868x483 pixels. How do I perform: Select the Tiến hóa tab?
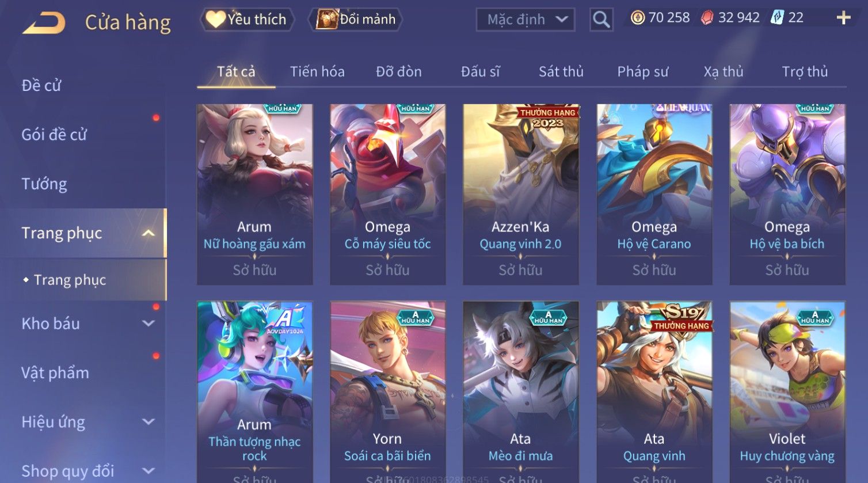pos(317,71)
